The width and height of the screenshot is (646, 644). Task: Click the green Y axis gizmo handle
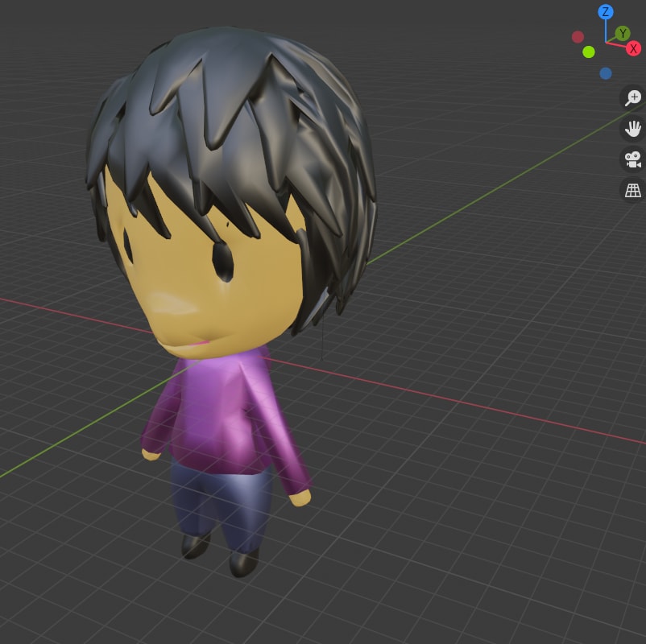(623, 33)
